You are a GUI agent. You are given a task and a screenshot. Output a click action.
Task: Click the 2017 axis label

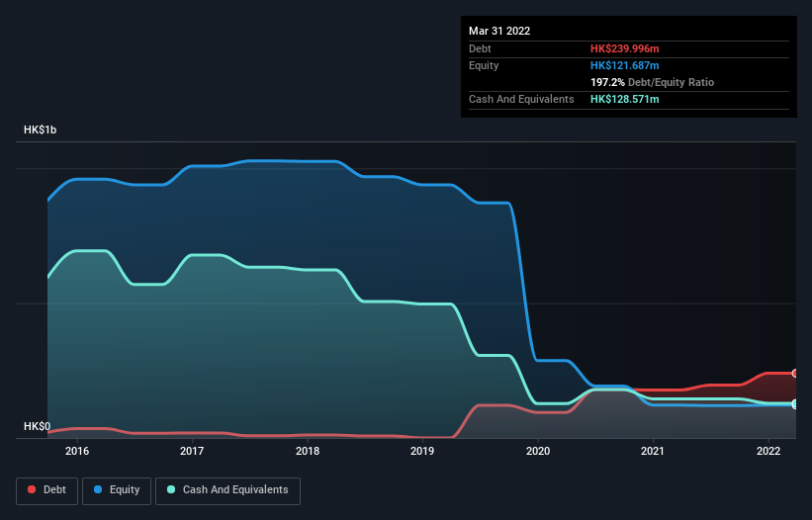tap(192, 451)
